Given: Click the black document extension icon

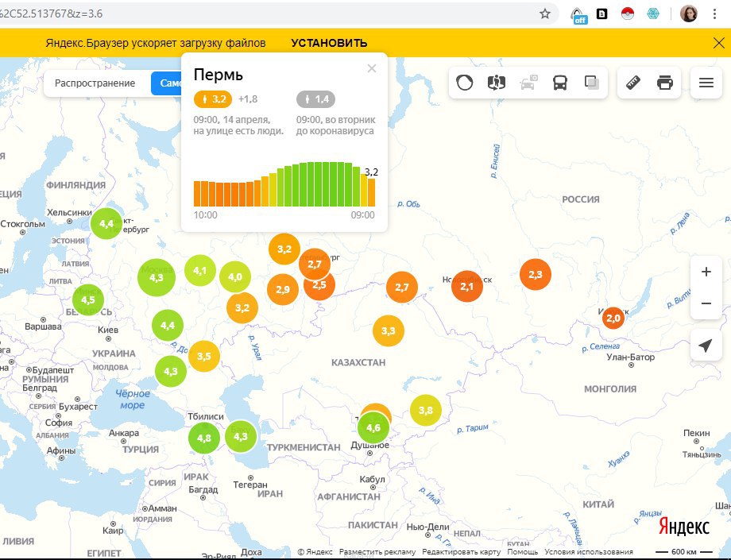Looking at the screenshot, I should tap(601, 14).
